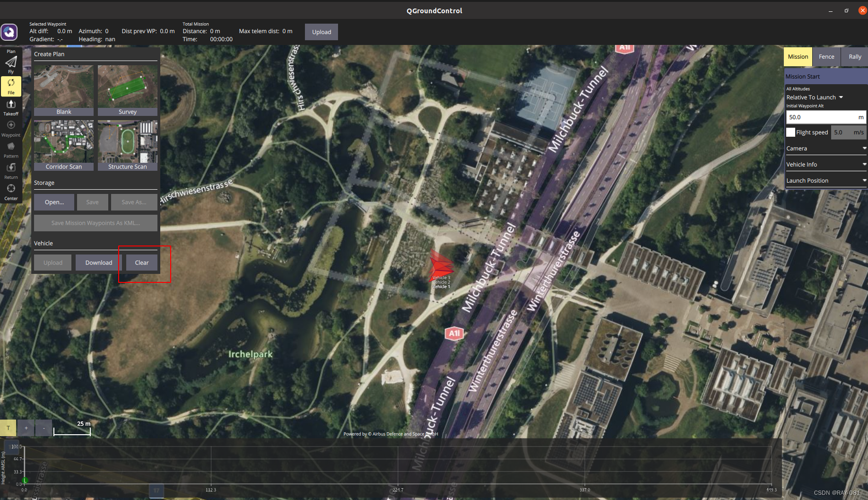Click the A1l highway shield near Irchelpark

[454, 333]
